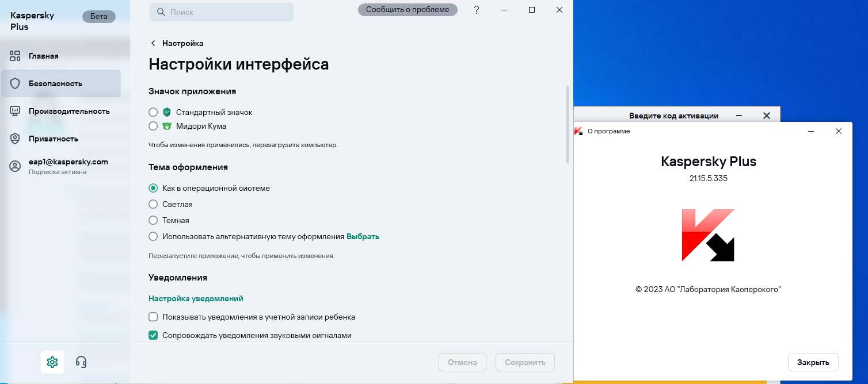868x384 pixels.
Task: Click the Сохранить button
Action: [x=525, y=362]
